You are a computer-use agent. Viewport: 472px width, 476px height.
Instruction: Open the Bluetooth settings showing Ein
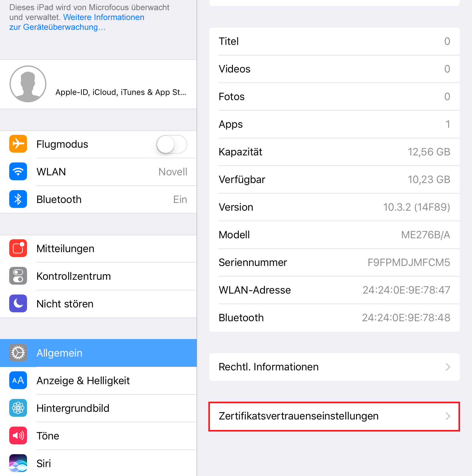(x=98, y=200)
